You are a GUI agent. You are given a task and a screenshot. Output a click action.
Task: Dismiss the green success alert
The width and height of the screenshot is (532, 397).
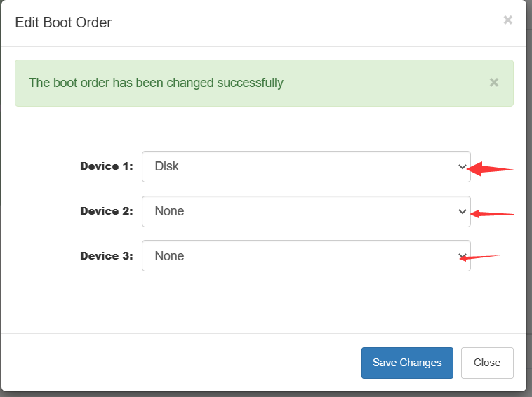click(494, 83)
